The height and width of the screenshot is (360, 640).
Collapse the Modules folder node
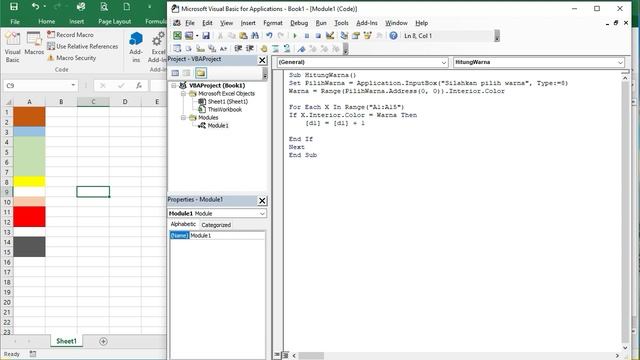tap(183, 118)
